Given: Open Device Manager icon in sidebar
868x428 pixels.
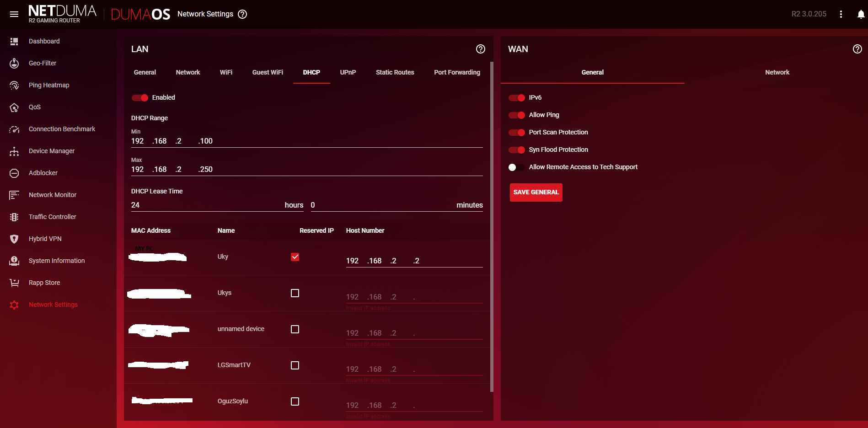Looking at the screenshot, I should [14, 151].
